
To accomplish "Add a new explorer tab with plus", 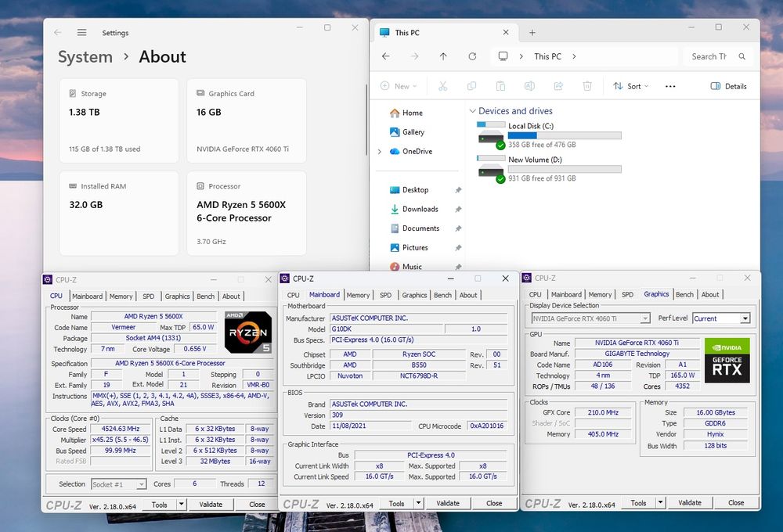I will click(x=532, y=32).
